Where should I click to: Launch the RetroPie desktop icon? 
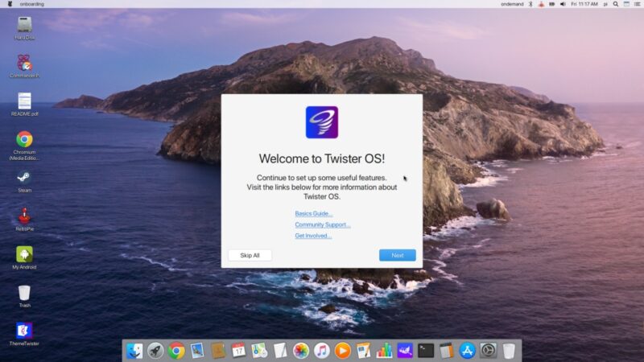24,219
